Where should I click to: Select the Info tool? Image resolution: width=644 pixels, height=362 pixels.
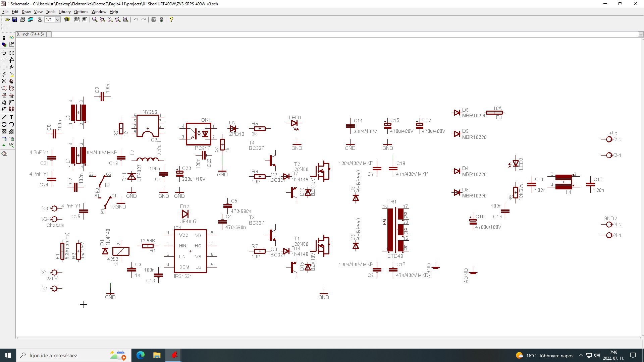(4, 38)
